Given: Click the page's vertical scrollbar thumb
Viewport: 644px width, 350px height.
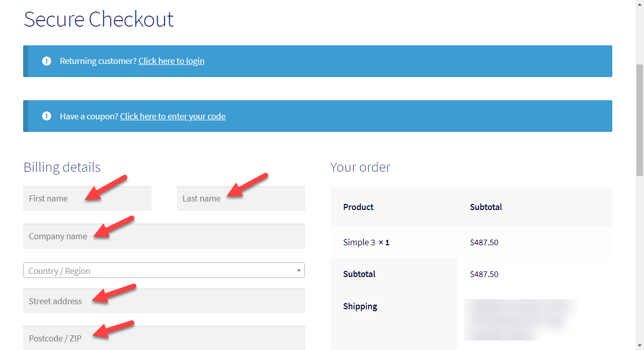Looking at the screenshot, I should point(639,120).
